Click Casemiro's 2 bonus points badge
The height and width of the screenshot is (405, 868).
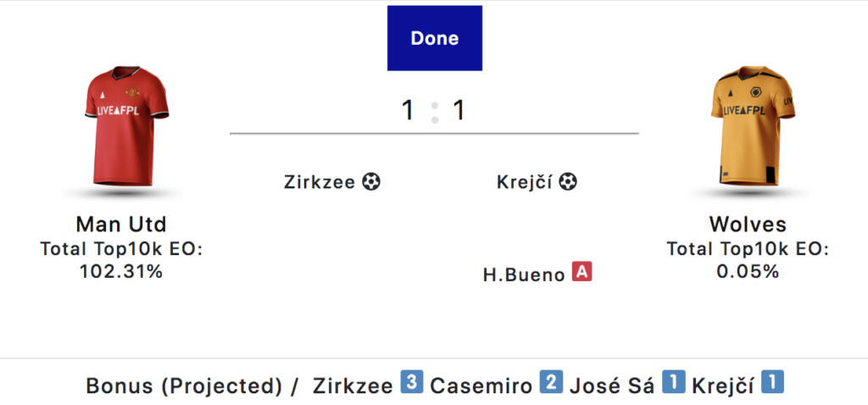pyautogui.click(x=549, y=384)
